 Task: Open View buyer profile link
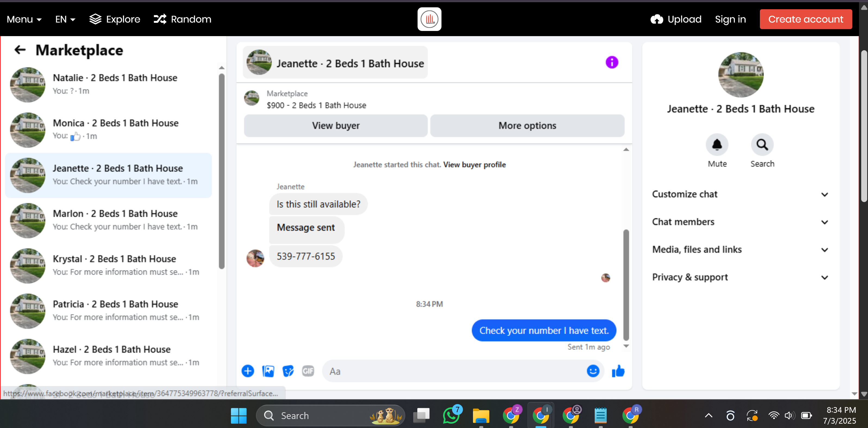[x=474, y=165]
